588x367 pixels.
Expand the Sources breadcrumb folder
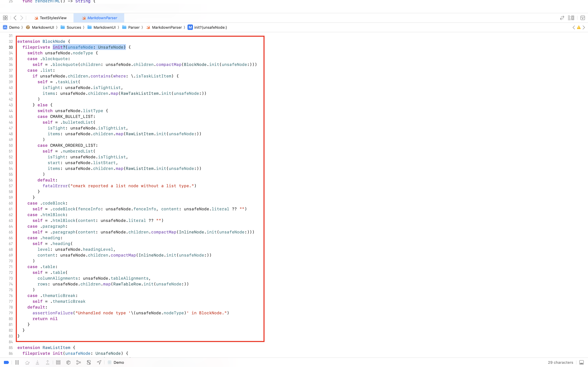74,27
